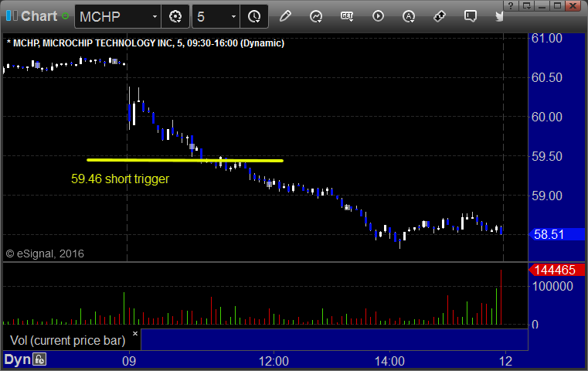Screen dimensions: 588x371
Task: Click the green streaming status circle
Action: (x=65, y=16)
